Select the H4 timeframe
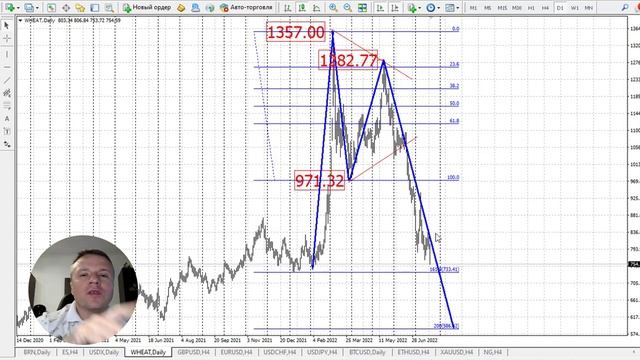This screenshot has width=640, height=360. coord(545,8)
